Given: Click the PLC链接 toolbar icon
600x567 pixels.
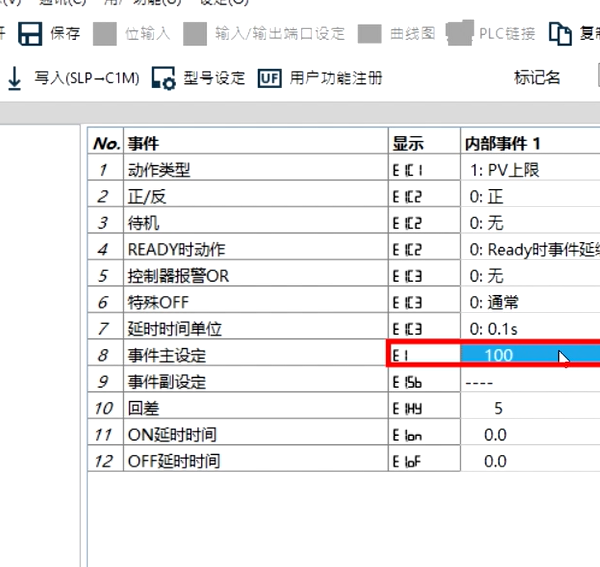Looking at the screenshot, I should coord(459,33).
